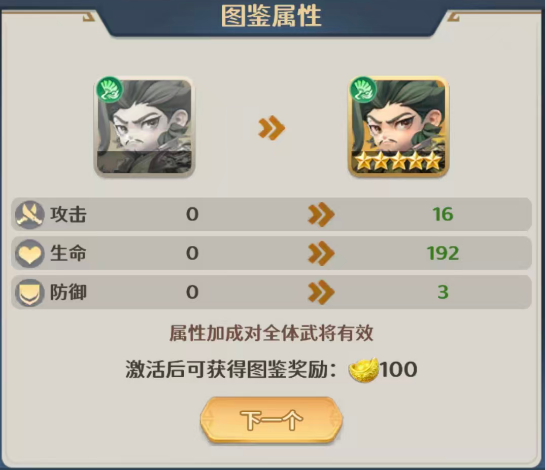Click the green defense value 3
The height and width of the screenshot is (470, 545).
[443, 292]
